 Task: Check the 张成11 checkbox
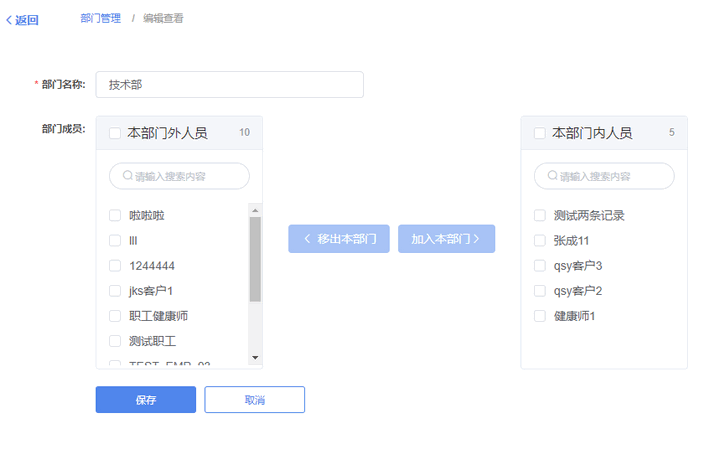(x=540, y=241)
